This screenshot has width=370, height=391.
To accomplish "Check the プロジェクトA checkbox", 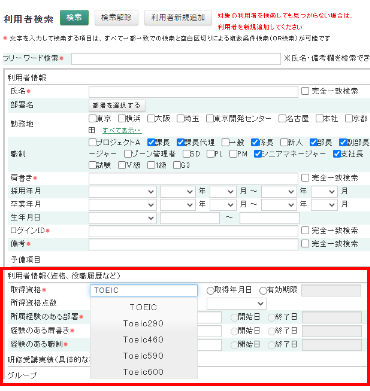I will click(92, 142).
